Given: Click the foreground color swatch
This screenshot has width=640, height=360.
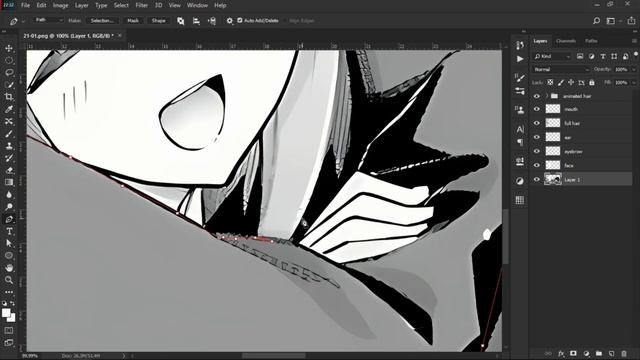Looking at the screenshot, I should coord(6,313).
